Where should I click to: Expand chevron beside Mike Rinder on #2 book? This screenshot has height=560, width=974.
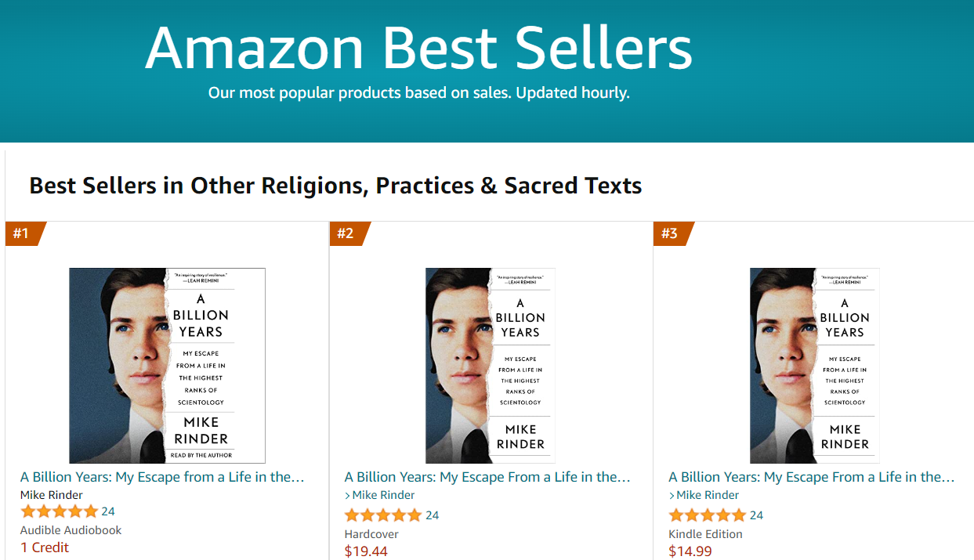coord(348,495)
